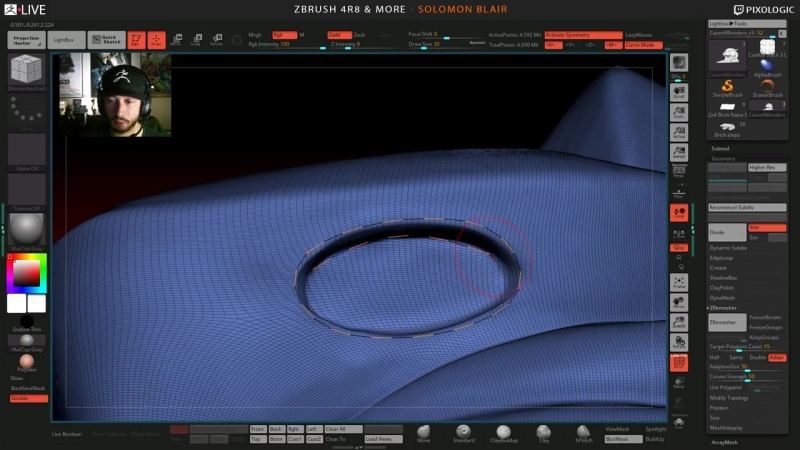This screenshot has height=450, width=800.
Task: Collapse the ZRemesher section
Action: tap(723, 308)
